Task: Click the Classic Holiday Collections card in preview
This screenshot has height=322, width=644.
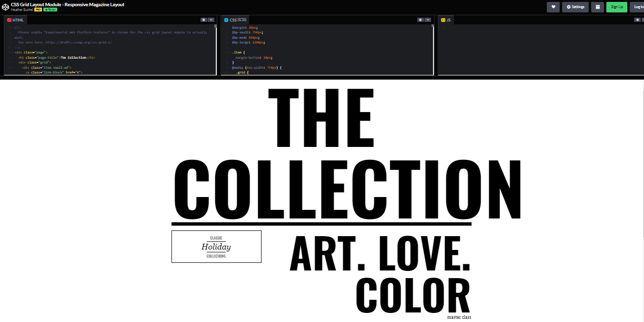Action: [216, 247]
